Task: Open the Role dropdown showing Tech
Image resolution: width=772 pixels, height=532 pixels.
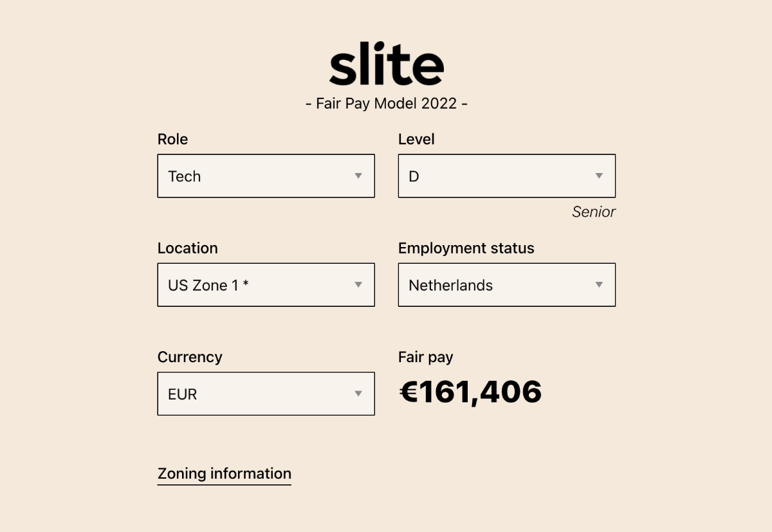Action: (266, 176)
